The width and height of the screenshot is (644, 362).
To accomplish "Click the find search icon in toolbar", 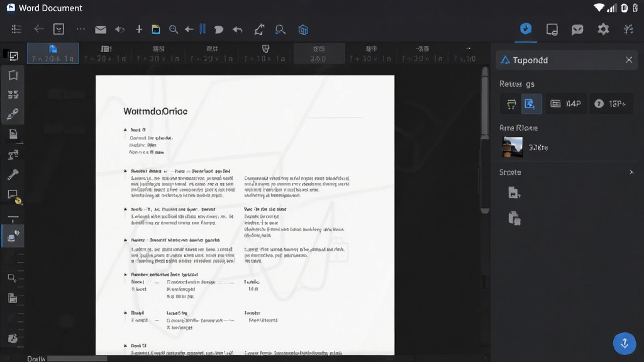I will tap(280, 30).
